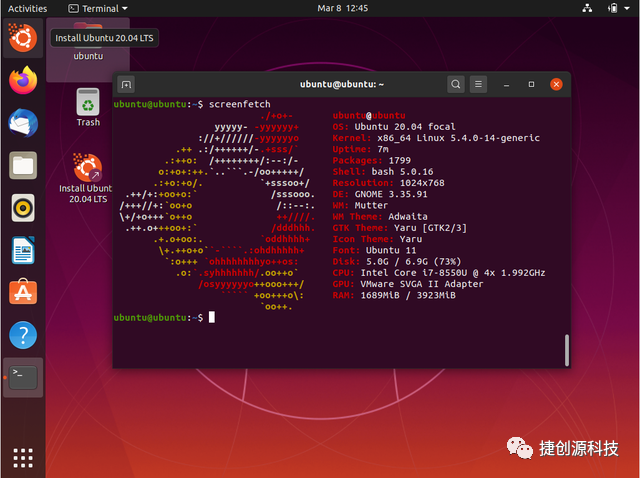Open LibreOffice Writer from the dock
This screenshot has width=640, height=478.
(x=23, y=250)
